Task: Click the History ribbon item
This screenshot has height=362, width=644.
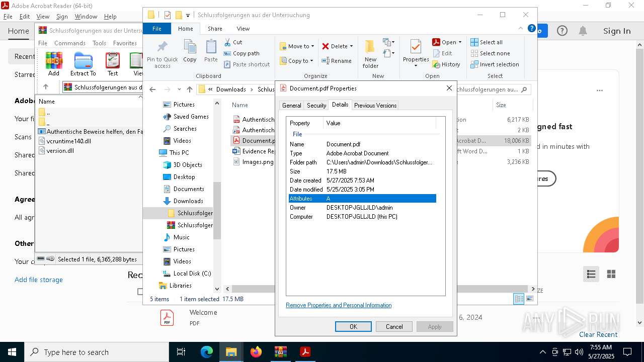Action: 446,64
